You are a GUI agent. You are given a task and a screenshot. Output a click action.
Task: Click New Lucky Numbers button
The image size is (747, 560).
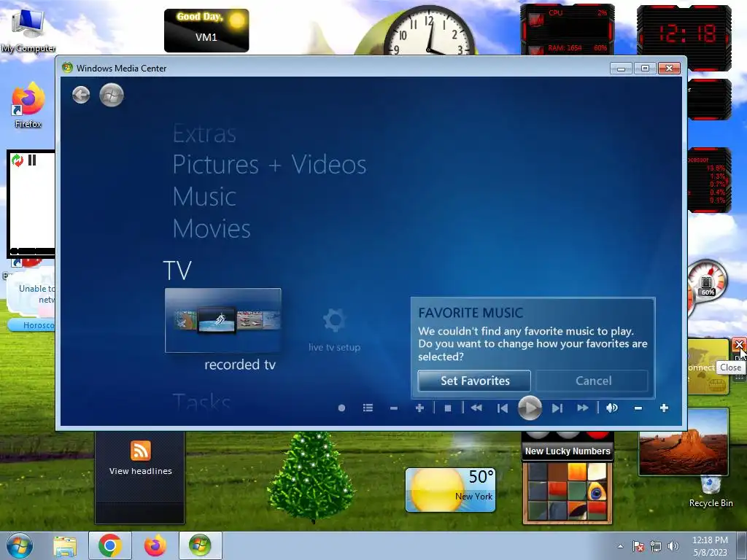(568, 451)
